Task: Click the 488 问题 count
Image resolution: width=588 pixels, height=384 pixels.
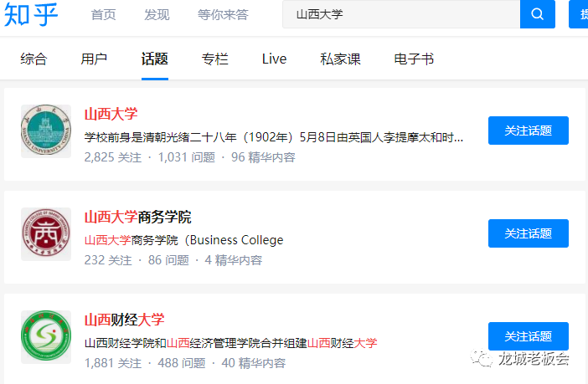Action: coord(182,363)
